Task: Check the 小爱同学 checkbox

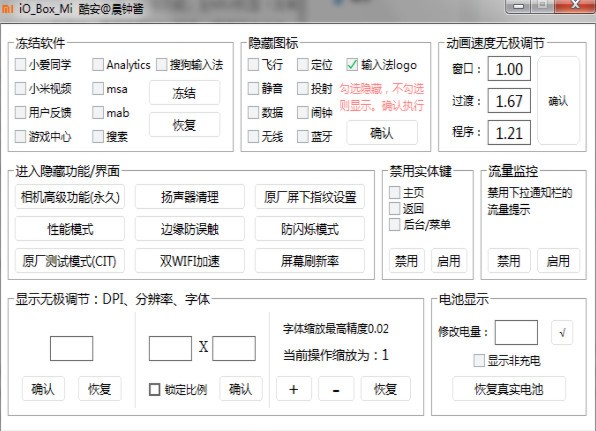Action: coord(20,65)
